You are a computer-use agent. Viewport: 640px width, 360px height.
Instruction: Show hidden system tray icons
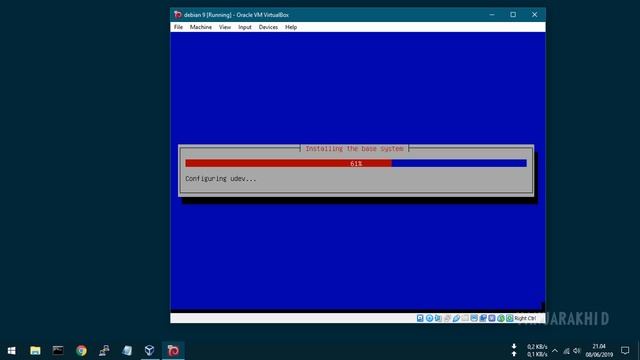click(555, 351)
